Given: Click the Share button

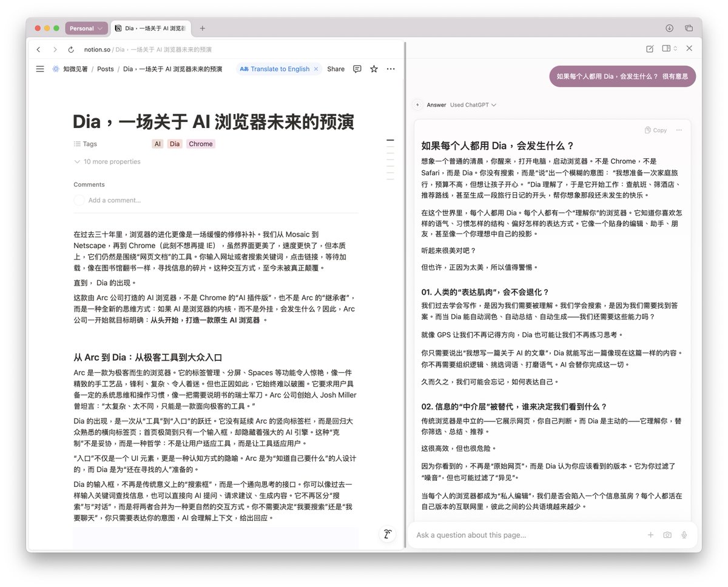Looking at the screenshot, I should point(335,69).
